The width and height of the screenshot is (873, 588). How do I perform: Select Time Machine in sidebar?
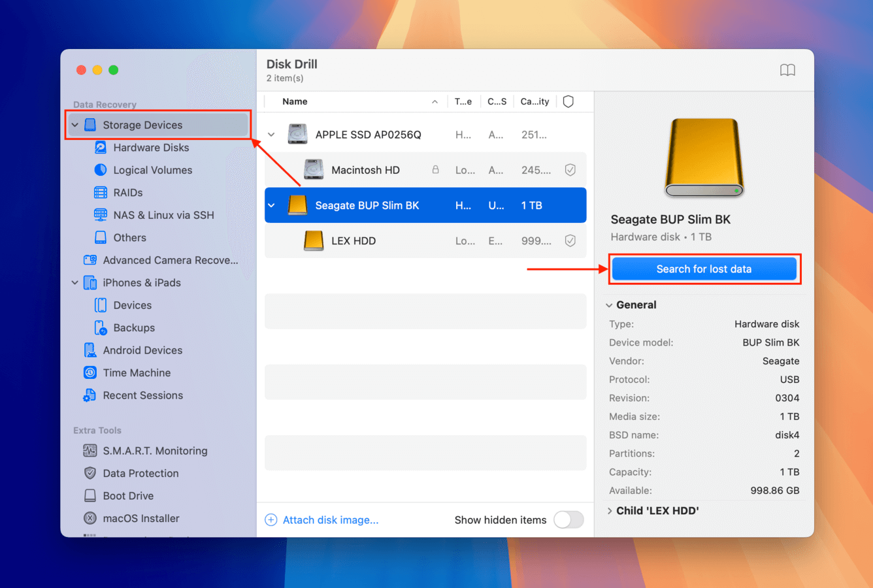pyautogui.click(x=137, y=372)
